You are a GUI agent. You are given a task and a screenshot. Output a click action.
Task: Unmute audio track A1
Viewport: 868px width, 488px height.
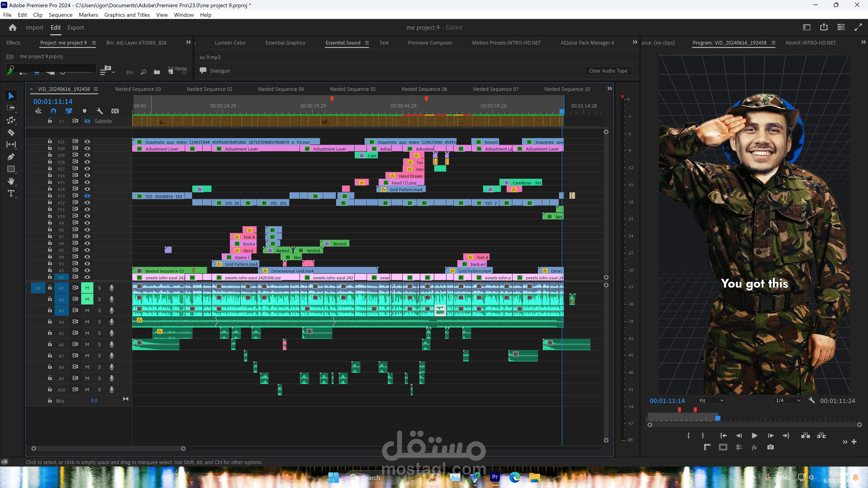(87, 288)
